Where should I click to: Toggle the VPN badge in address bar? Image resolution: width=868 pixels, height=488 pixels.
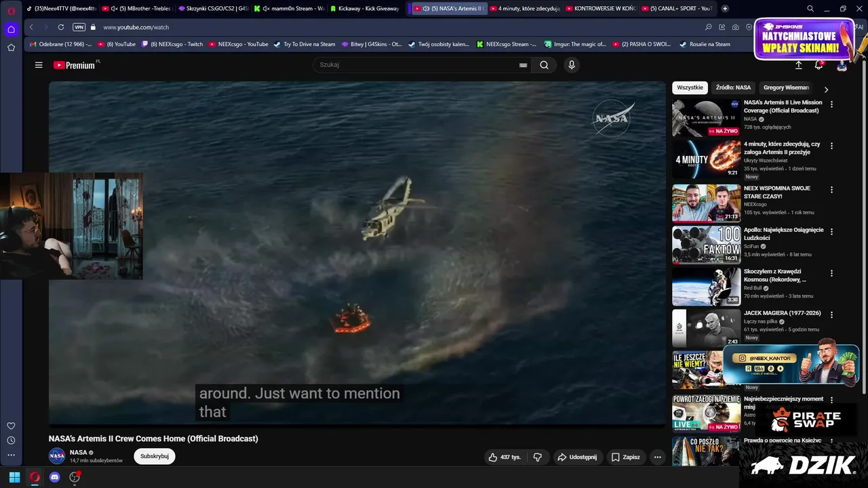pos(79,27)
